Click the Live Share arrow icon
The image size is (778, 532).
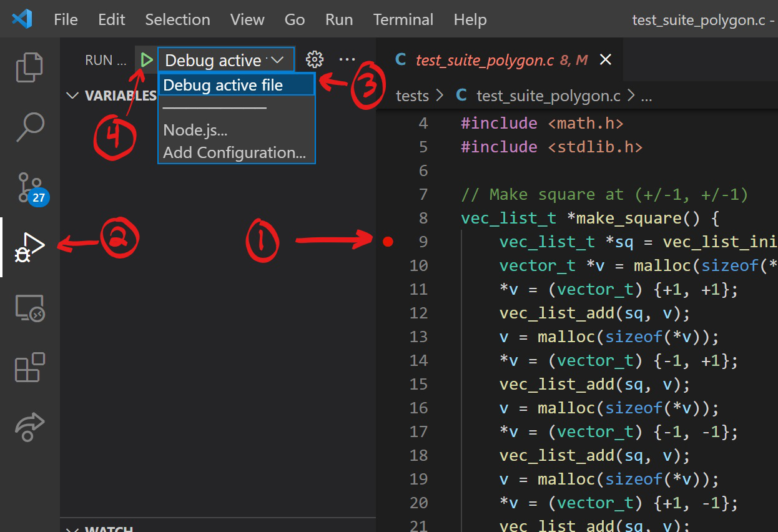29,427
